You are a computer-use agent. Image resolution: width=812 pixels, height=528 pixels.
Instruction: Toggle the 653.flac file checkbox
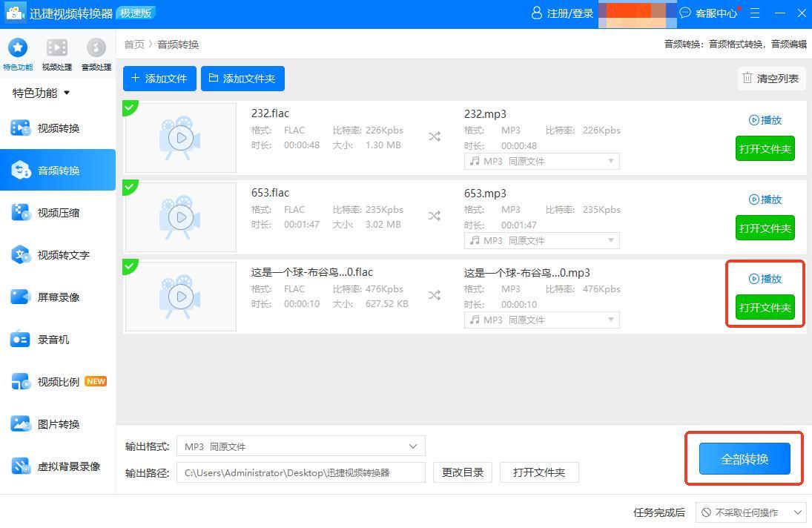pyautogui.click(x=130, y=187)
